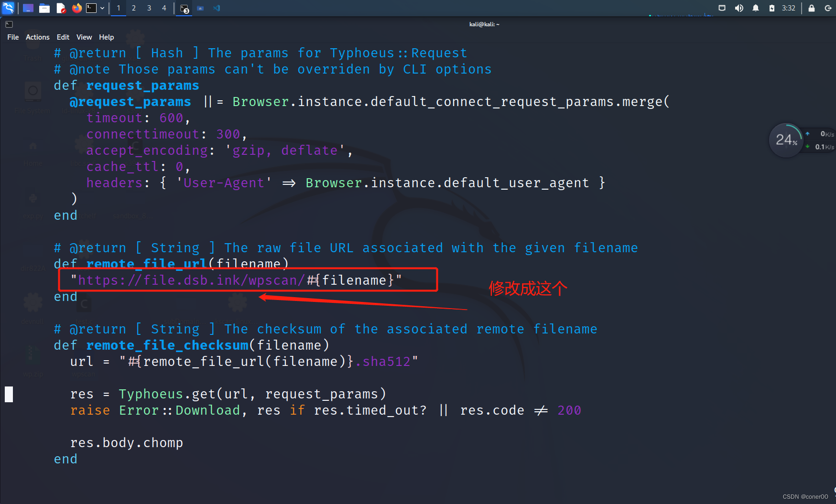
Task: Launch the text editor from panel
Action: click(x=61, y=8)
